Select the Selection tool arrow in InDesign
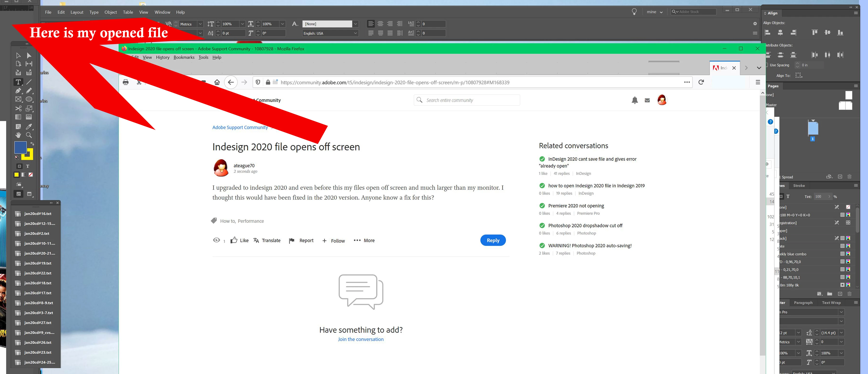This screenshot has width=868, height=374. pos(18,55)
